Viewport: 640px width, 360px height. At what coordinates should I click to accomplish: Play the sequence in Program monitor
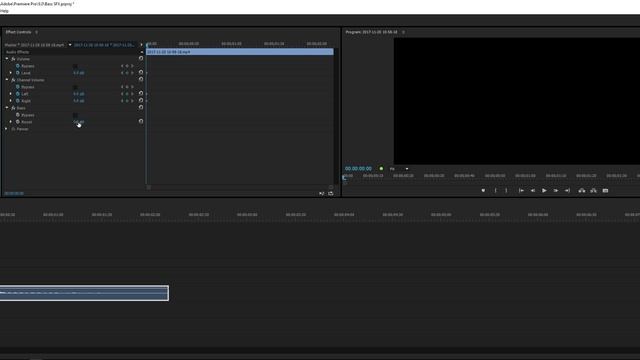[x=544, y=191]
